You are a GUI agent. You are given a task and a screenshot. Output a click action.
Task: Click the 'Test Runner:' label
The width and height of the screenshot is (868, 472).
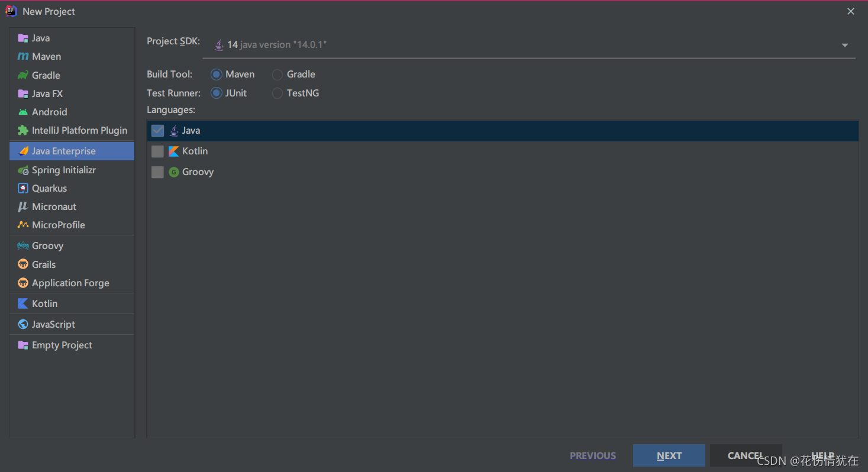click(174, 93)
